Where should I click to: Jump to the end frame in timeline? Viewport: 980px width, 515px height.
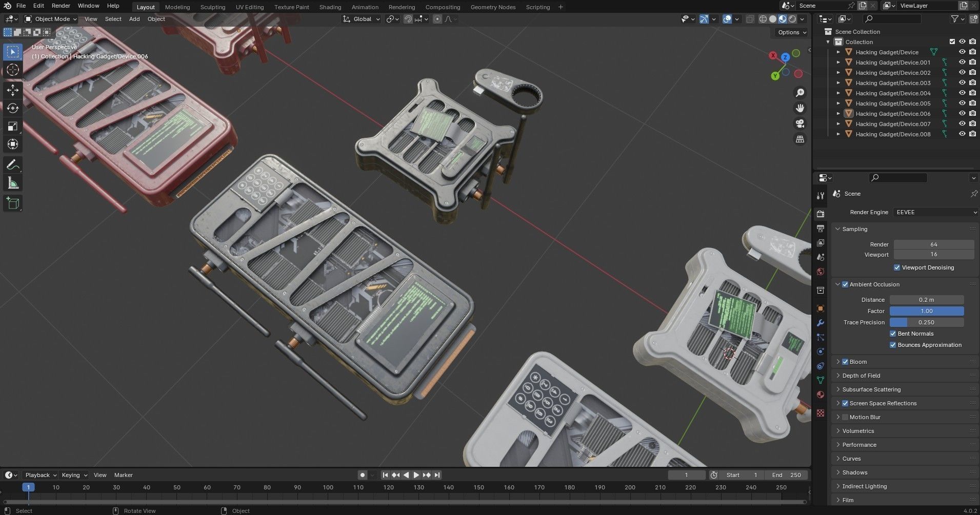click(x=437, y=475)
